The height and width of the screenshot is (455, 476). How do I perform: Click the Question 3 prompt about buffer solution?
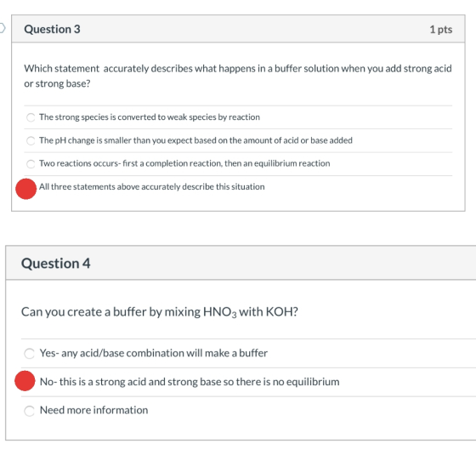click(238, 76)
